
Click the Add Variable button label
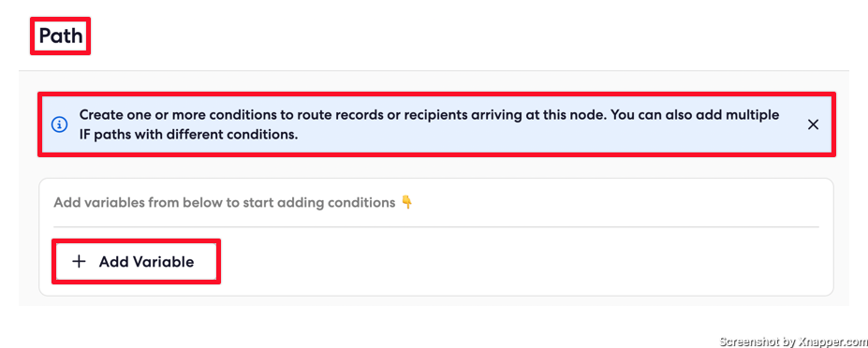(146, 262)
